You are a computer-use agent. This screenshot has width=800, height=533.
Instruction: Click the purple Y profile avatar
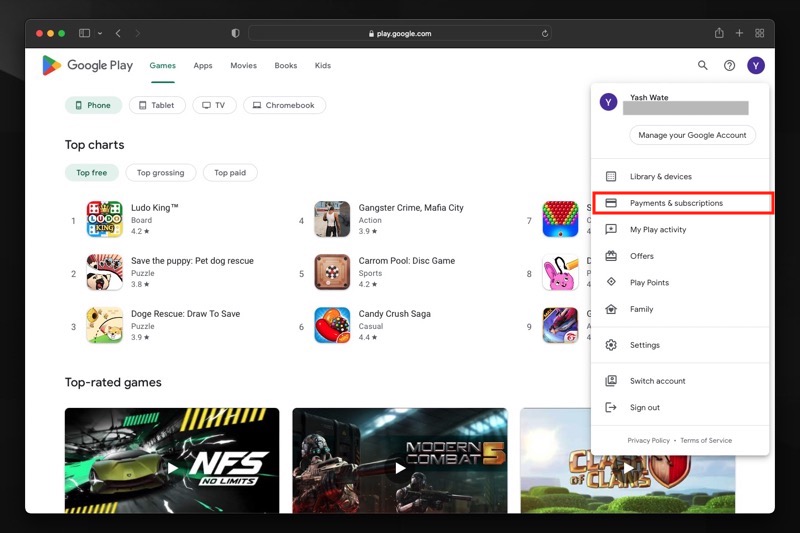click(756, 66)
